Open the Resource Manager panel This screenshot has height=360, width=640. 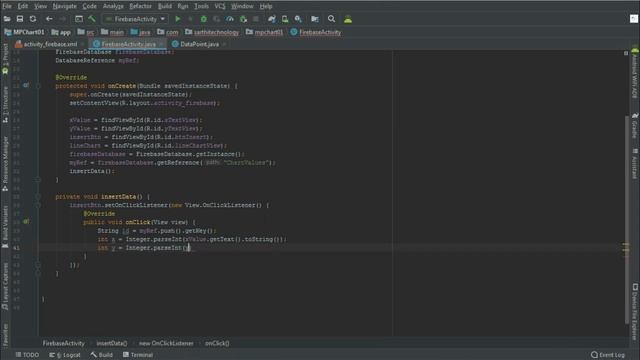[5, 163]
